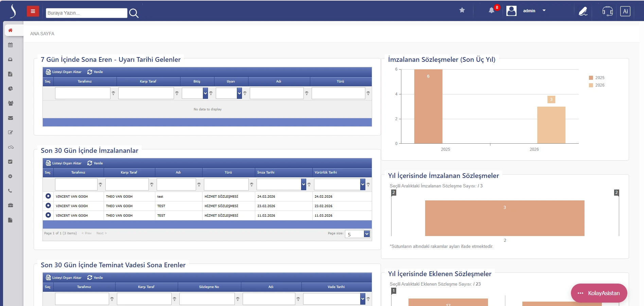
Task: Open the headset support icon
Action: (x=608, y=11)
